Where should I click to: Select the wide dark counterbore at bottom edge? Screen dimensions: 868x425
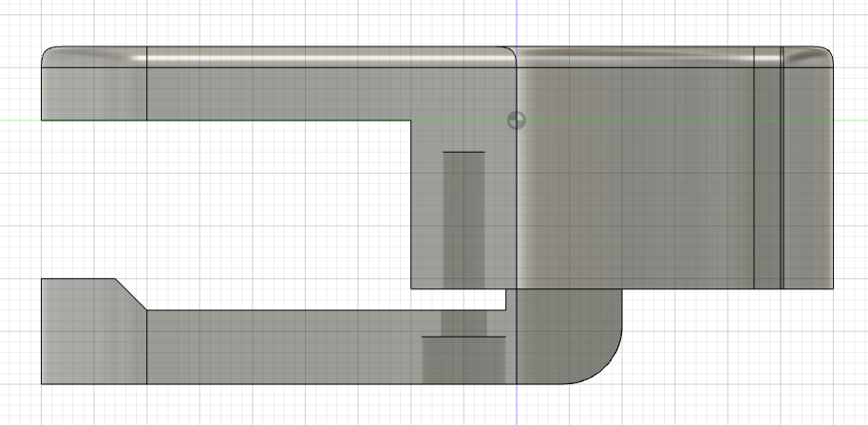point(463,360)
